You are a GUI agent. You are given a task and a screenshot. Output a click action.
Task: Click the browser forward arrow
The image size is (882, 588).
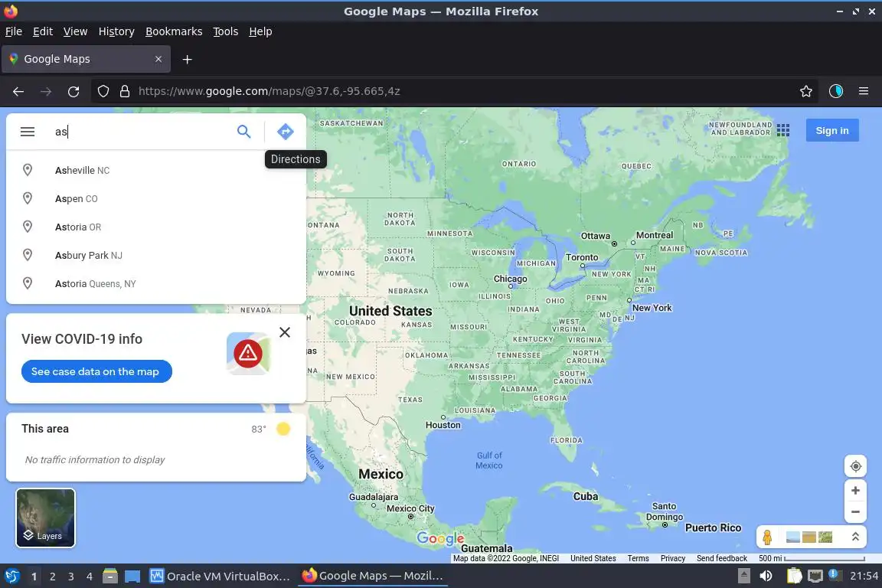pos(46,91)
